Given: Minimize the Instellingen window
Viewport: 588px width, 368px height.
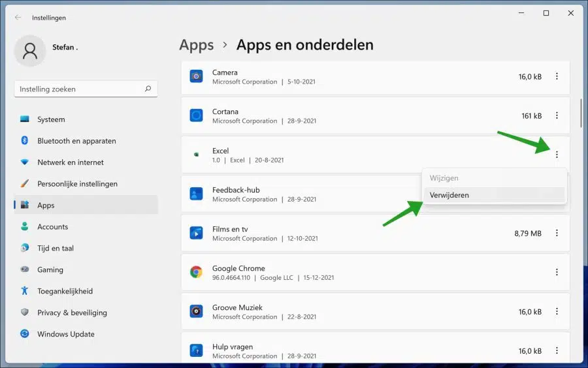Looking at the screenshot, I should [x=521, y=13].
